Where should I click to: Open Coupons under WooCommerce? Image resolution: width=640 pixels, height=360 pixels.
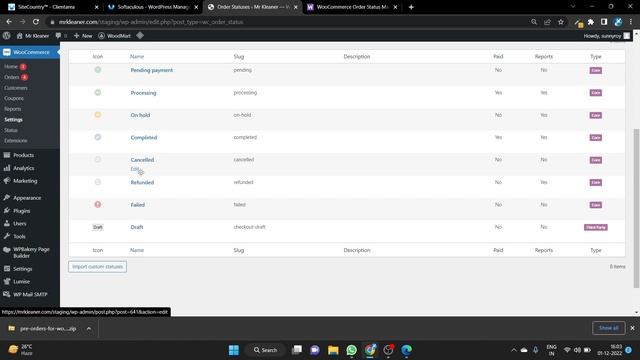pyautogui.click(x=14, y=98)
